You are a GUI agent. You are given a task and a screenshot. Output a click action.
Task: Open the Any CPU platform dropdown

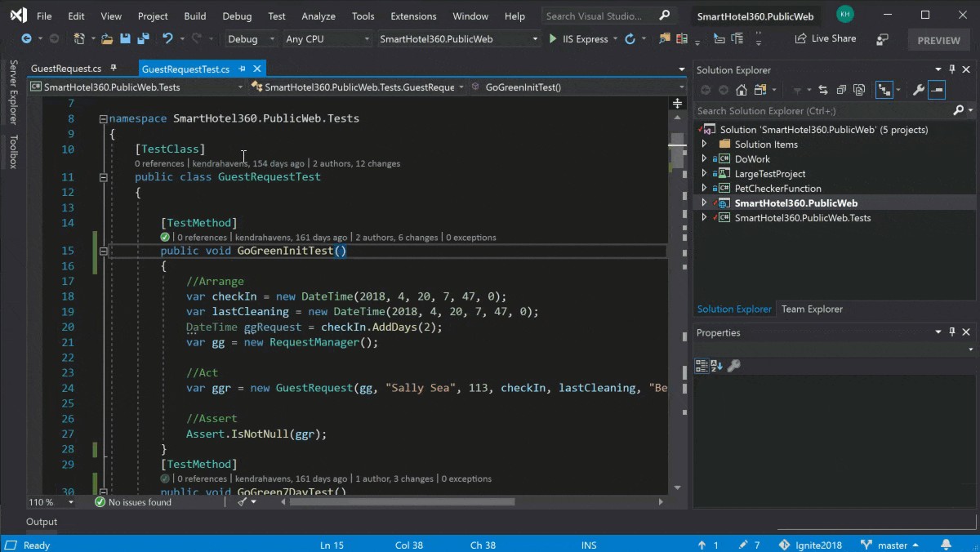pyautogui.click(x=327, y=38)
